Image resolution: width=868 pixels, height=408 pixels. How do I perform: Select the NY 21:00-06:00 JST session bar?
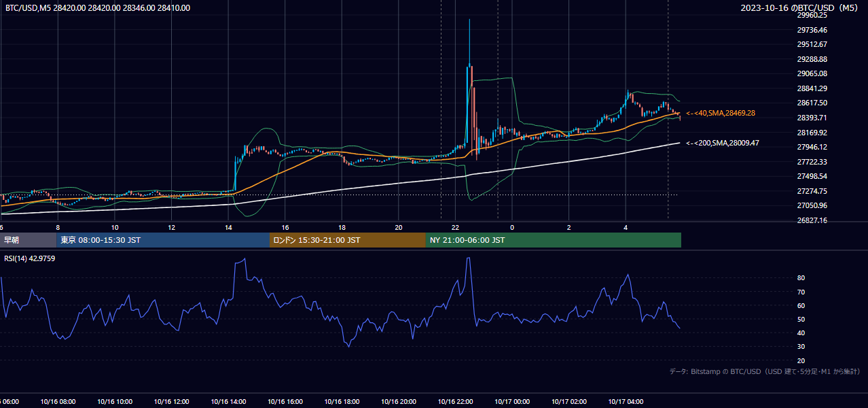pos(554,240)
